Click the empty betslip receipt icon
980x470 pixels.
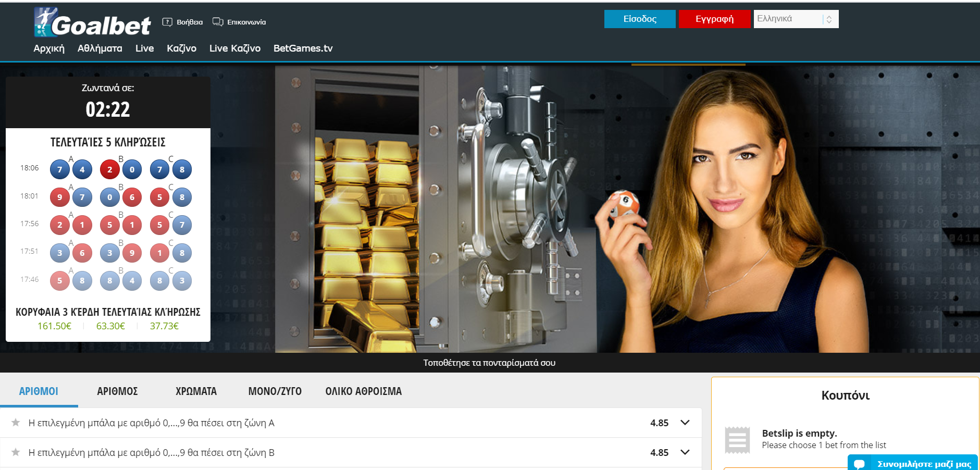[737, 440]
